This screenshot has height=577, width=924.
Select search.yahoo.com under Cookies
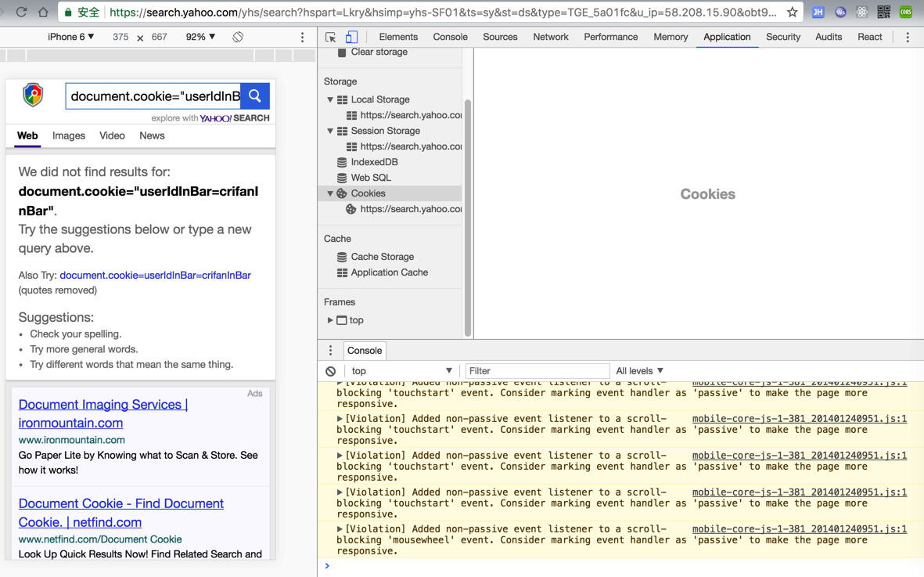point(411,209)
